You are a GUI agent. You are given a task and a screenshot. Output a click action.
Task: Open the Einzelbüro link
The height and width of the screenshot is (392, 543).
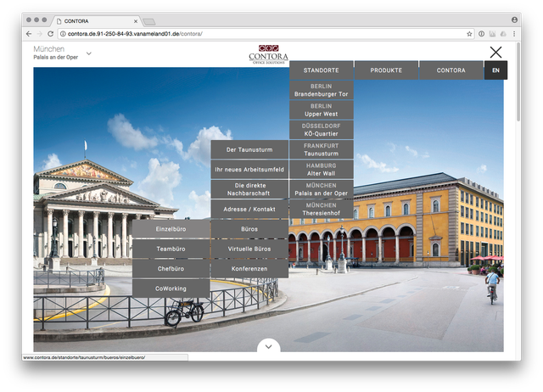(x=171, y=229)
